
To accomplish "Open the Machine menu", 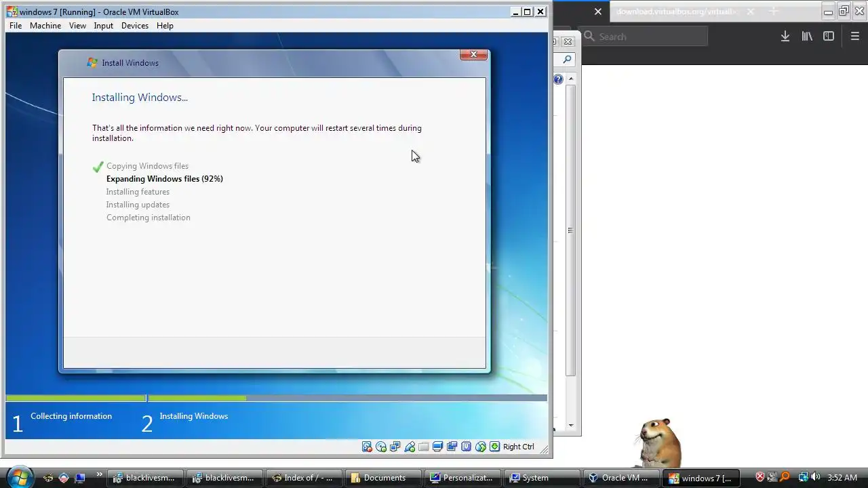I will point(45,26).
